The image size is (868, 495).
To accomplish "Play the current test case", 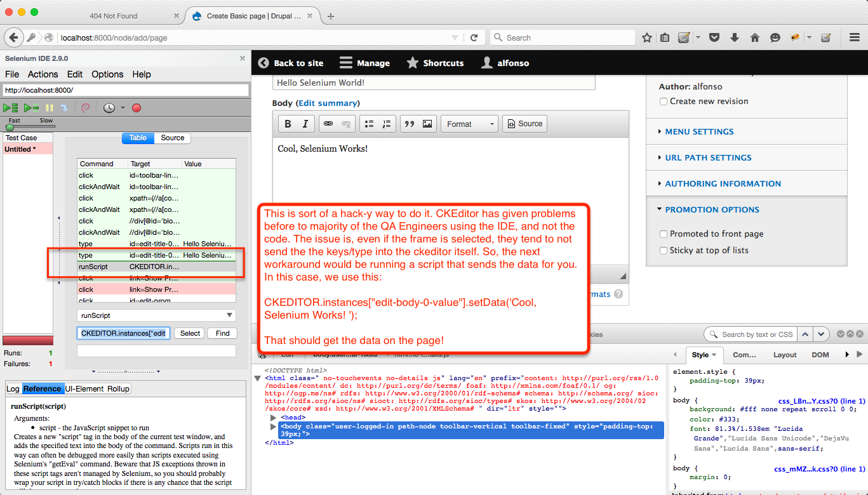I will click(x=31, y=109).
